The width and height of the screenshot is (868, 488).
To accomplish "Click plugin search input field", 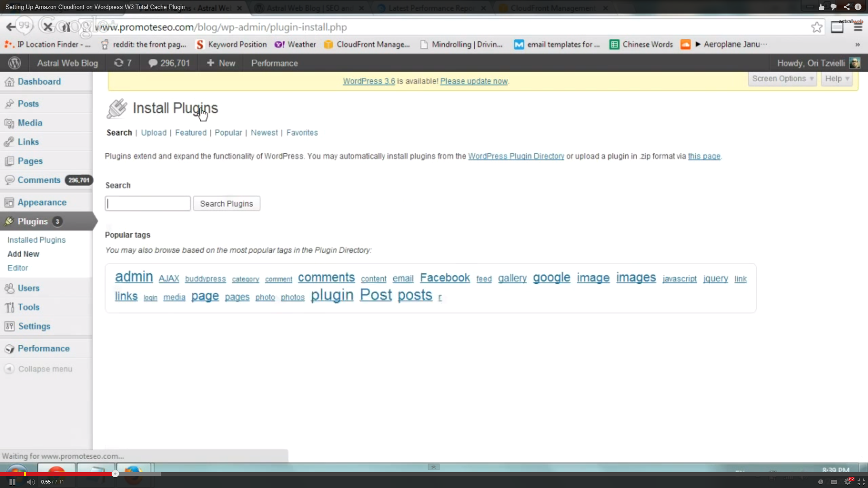I will coord(147,203).
